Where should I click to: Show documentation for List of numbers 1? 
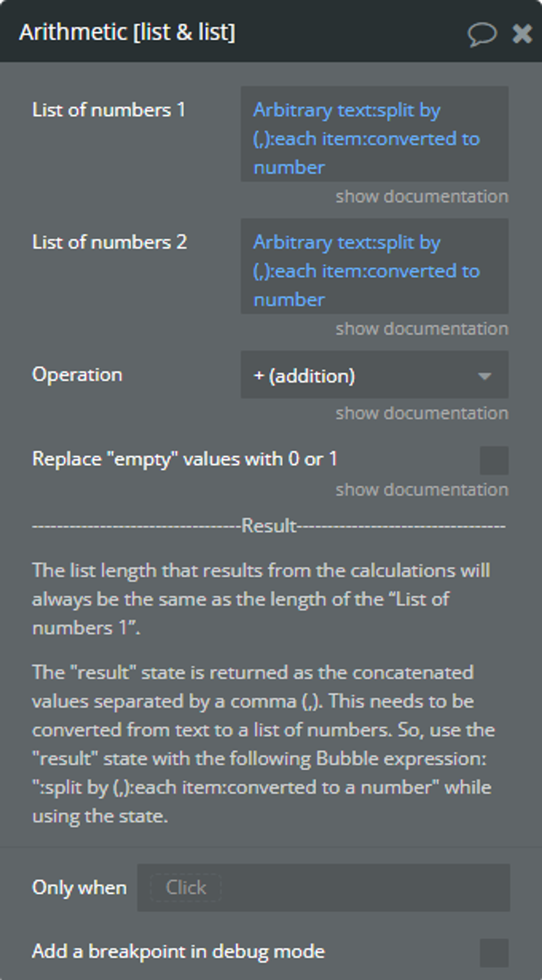[x=422, y=197]
